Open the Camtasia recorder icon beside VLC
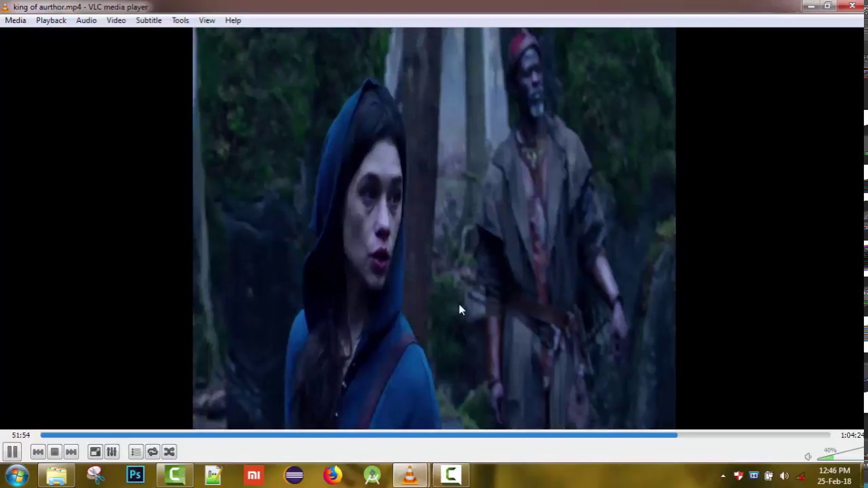868x488 pixels. click(x=450, y=475)
